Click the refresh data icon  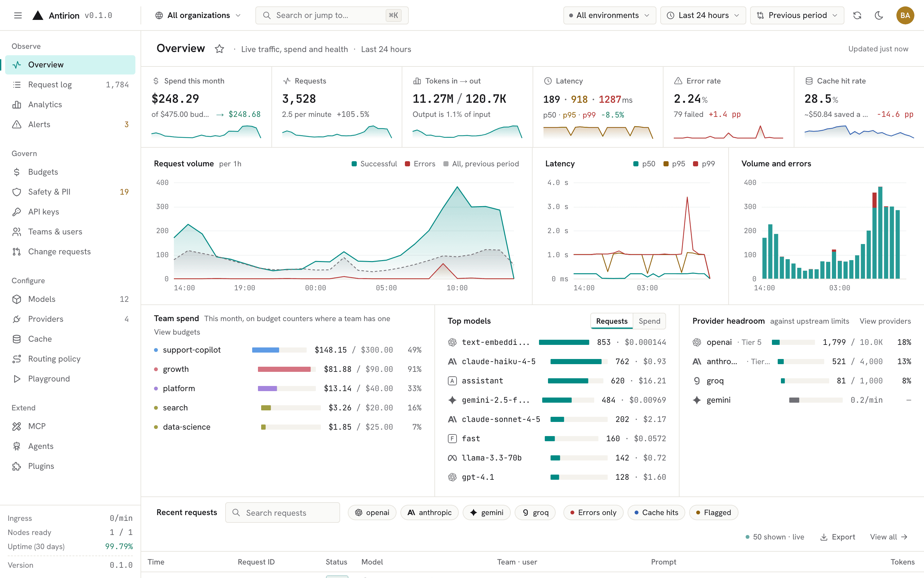point(857,15)
